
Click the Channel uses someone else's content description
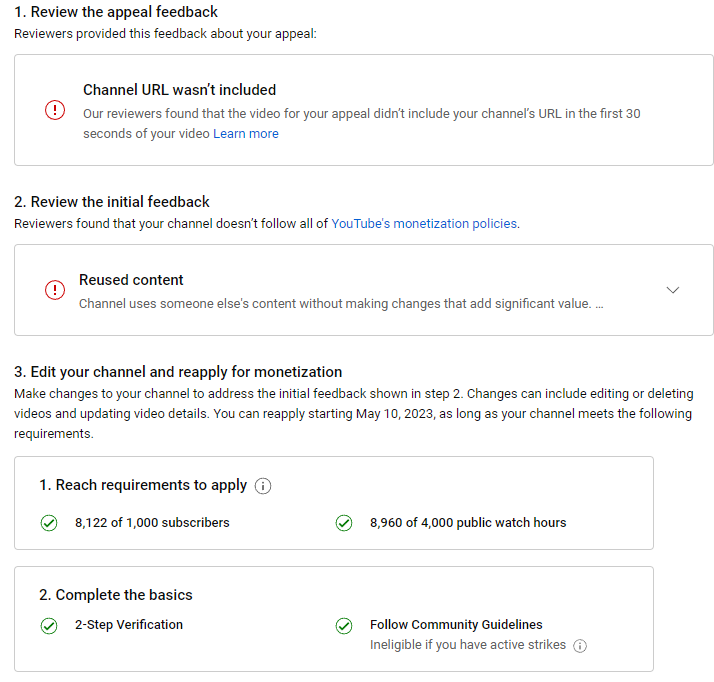pyautogui.click(x=341, y=304)
